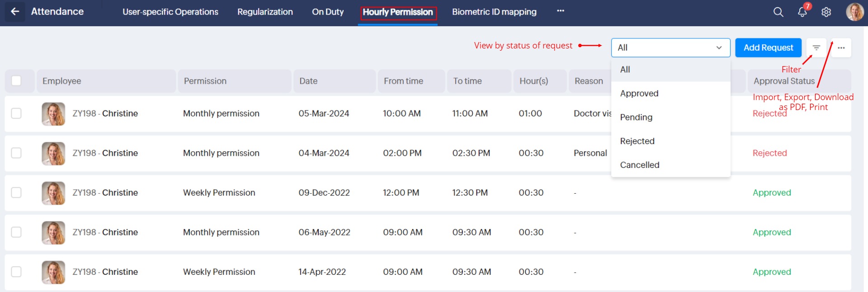Select the 09-Dec-2022 Weekly Permission row checkbox
The width and height of the screenshot is (868, 292).
pos(16,192)
